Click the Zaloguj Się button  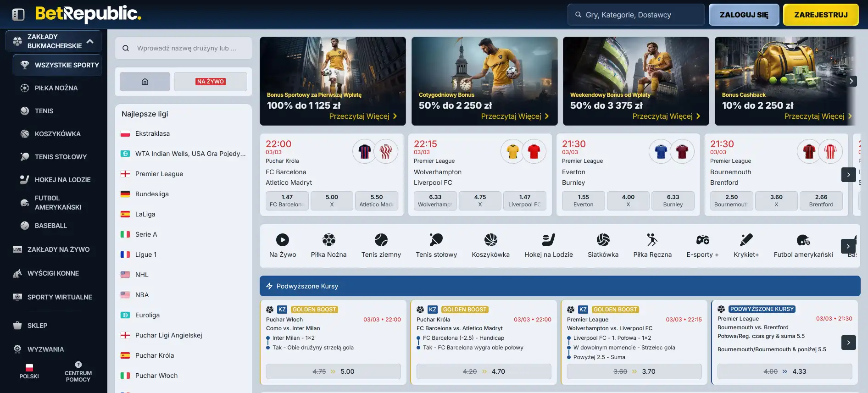(744, 15)
